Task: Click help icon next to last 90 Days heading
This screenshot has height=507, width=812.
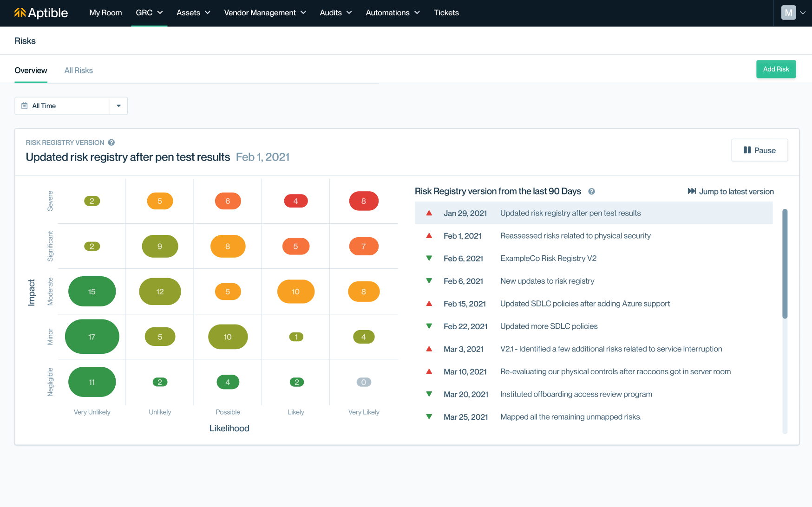Action: (591, 191)
